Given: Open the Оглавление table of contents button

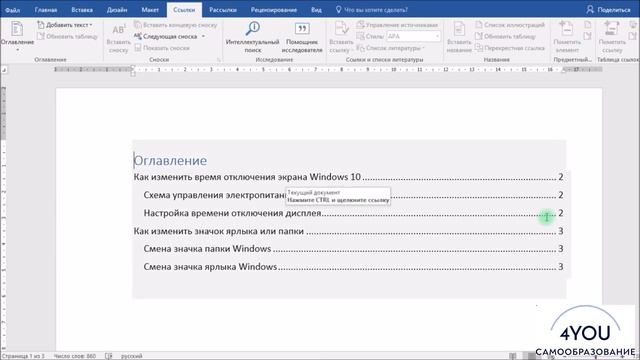Looking at the screenshot, I should coord(17,37).
